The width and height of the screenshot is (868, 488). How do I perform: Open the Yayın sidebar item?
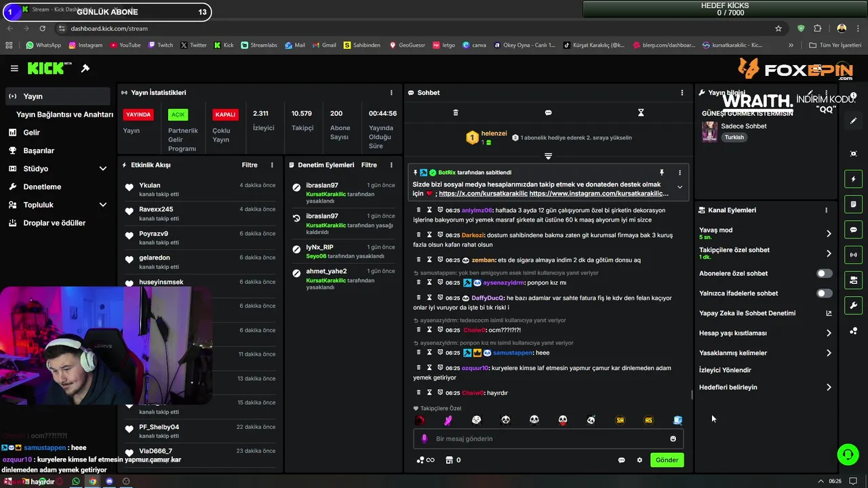[x=57, y=96]
